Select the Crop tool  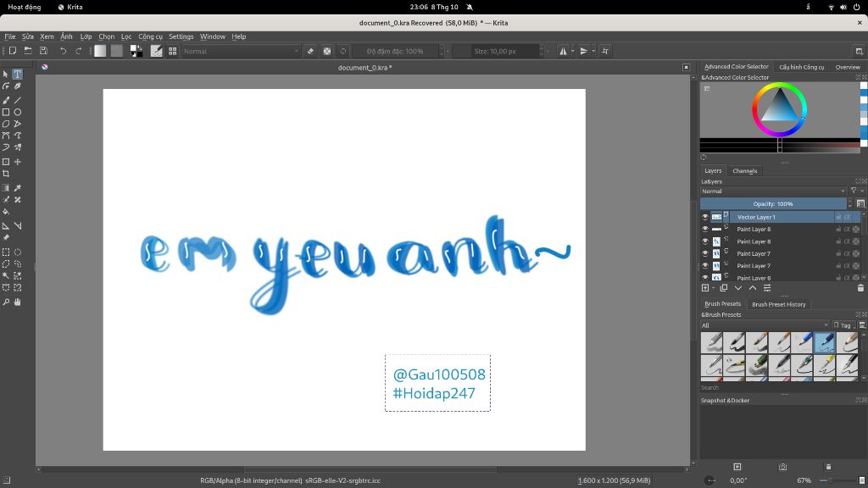(x=6, y=174)
